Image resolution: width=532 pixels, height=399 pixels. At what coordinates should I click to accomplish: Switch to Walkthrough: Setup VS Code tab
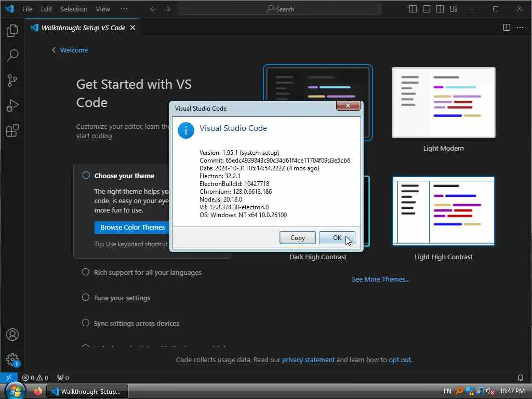[x=83, y=28]
